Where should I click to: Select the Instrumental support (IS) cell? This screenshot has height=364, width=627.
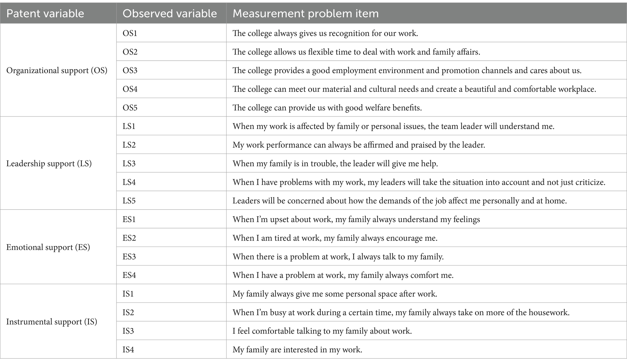pyautogui.click(x=58, y=322)
